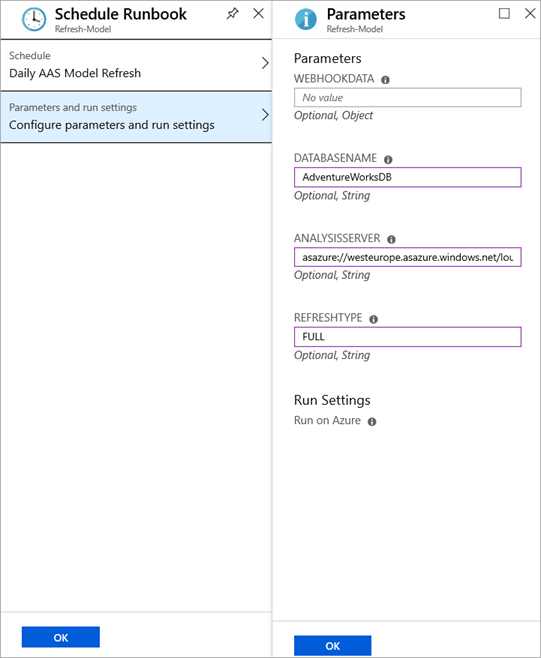The image size is (541, 658).
Task: Expand Parameters and run settings chevron
Action: (x=265, y=115)
